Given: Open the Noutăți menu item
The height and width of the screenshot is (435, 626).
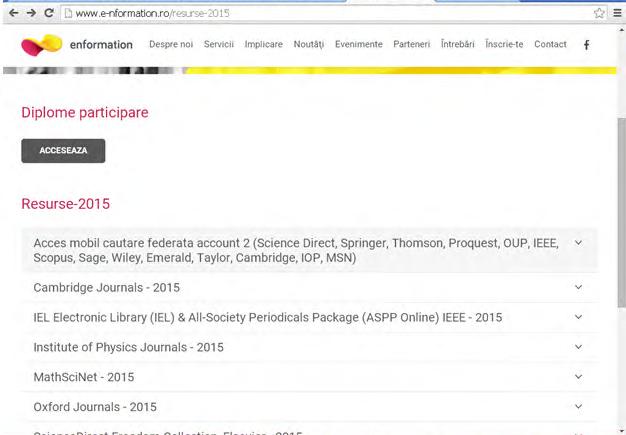Looking at the screenshot, I should [309, 44].
